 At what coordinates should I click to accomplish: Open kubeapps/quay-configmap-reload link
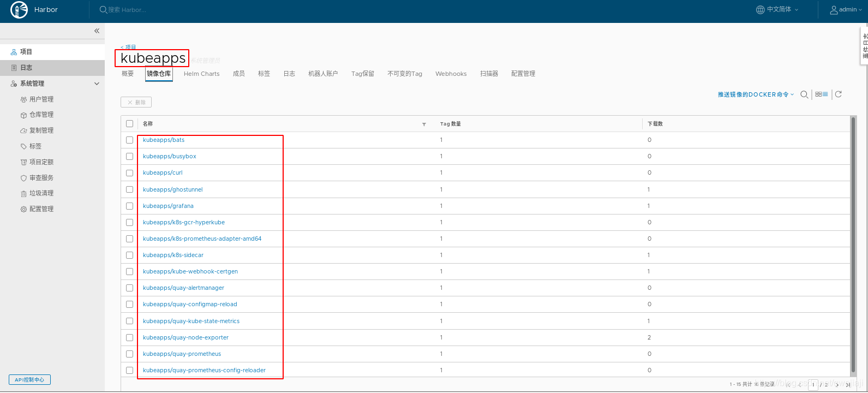coord(190,304)
